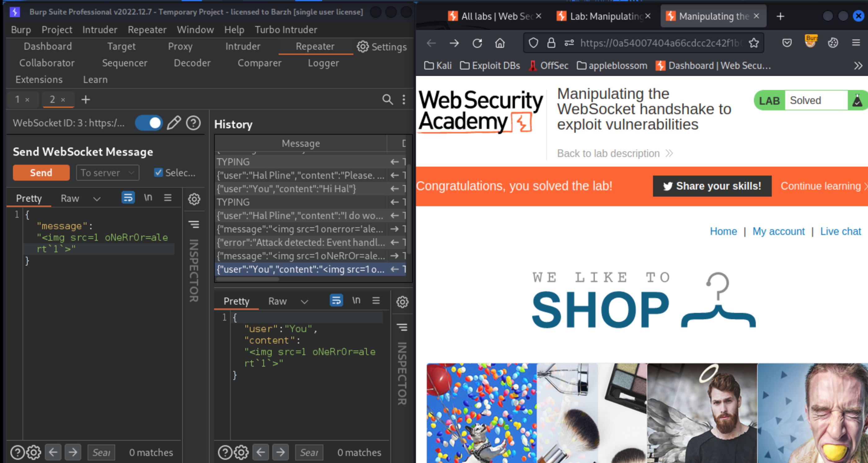Open the To server direction dropdown
868x463 pixels.
pos(108,172)
